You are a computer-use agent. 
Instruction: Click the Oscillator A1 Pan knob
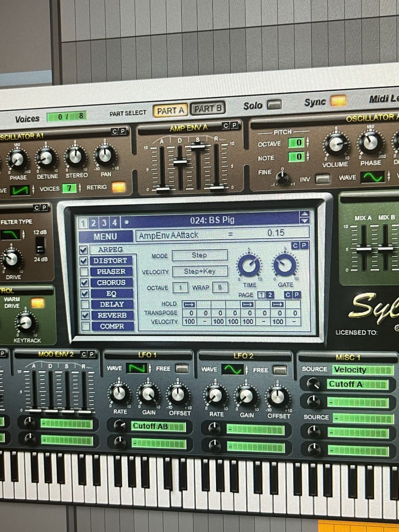[105, 155]
